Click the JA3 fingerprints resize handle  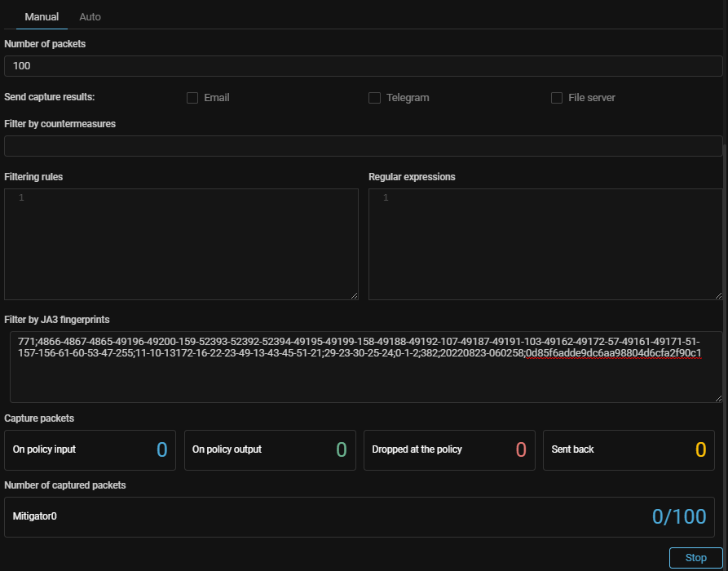[717, 397]
